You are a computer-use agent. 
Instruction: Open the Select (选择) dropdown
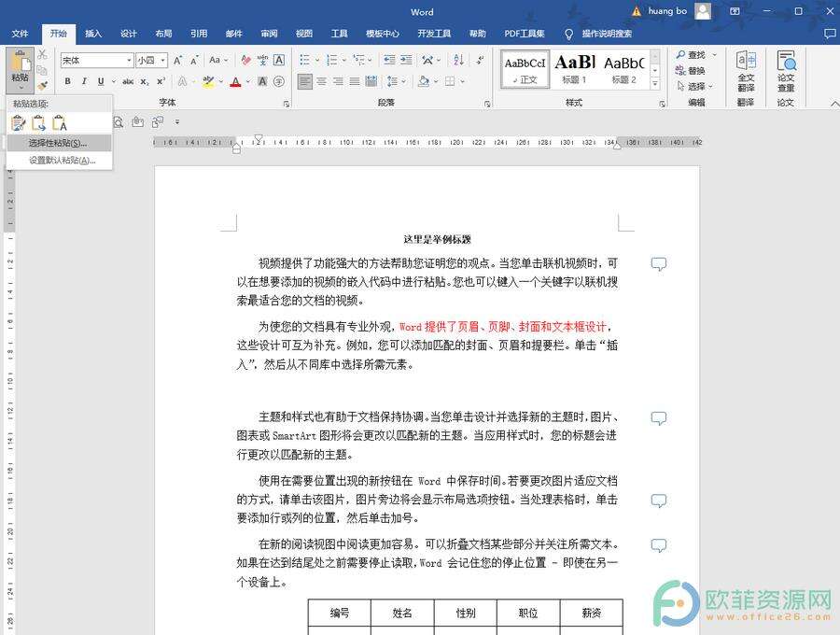694,86
